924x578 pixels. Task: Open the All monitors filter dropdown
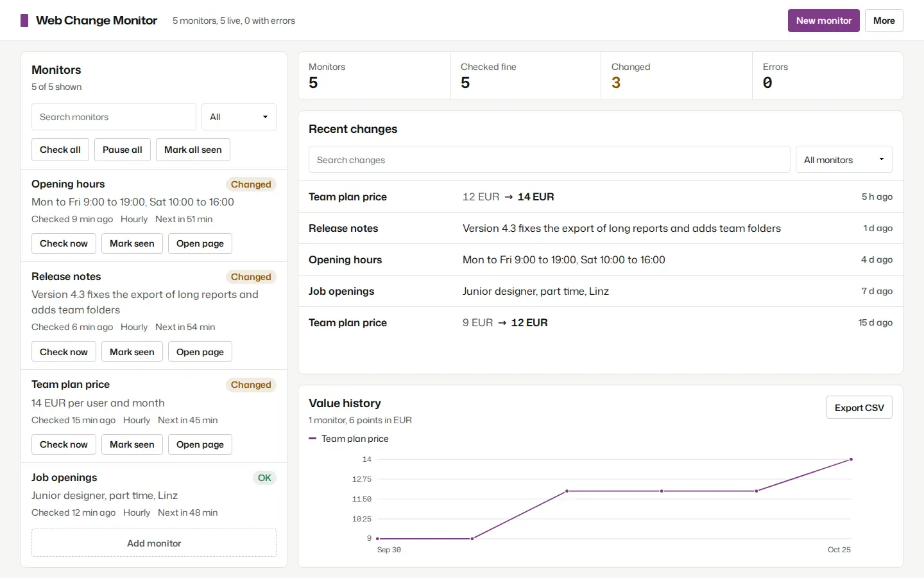[844, 160]
